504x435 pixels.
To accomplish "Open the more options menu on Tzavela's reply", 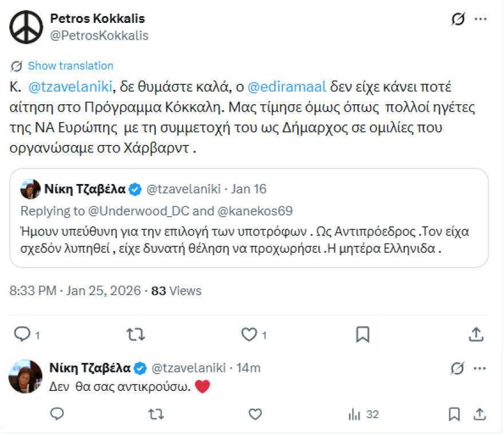I will coord(479,368).
